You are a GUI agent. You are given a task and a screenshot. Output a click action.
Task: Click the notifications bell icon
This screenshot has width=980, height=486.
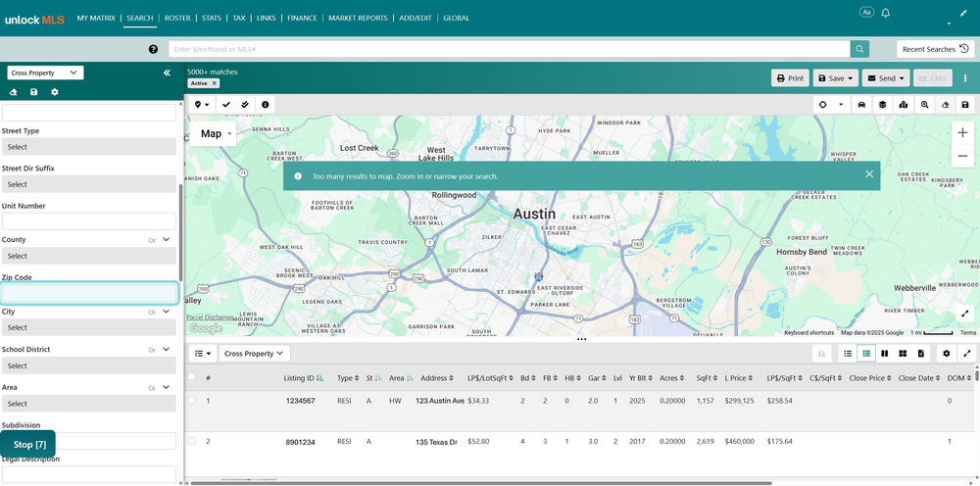(x=885, y=13)
